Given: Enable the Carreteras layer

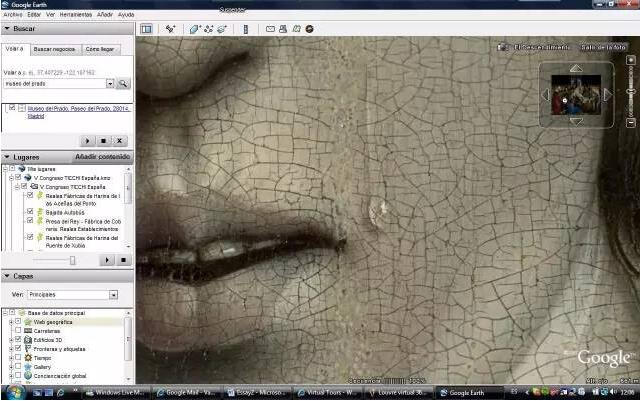Looking at the screenshot, I should [18, 330].
